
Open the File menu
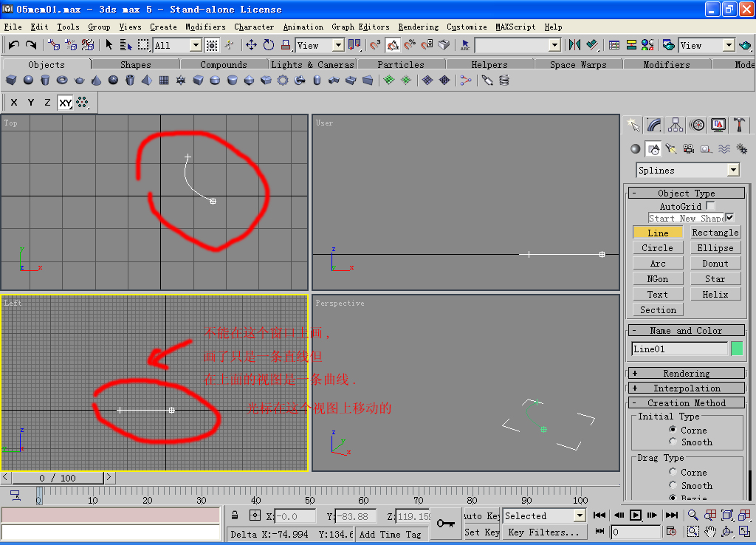[13, 27]
